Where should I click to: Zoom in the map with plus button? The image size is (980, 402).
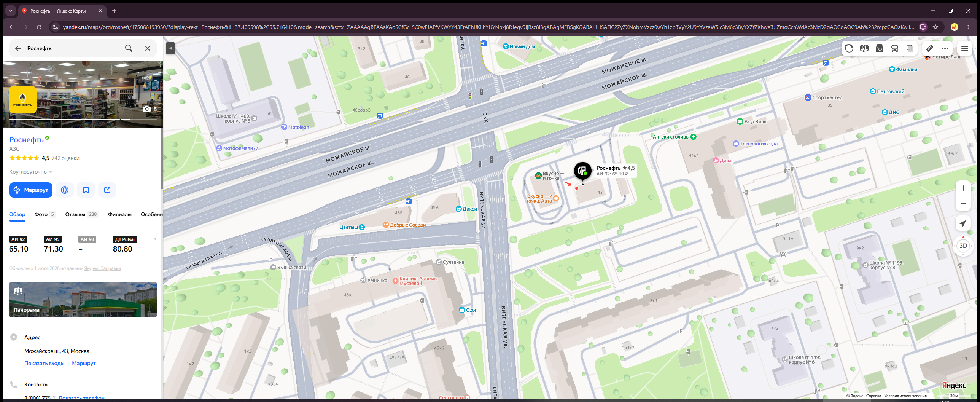[x=963, y=188]
